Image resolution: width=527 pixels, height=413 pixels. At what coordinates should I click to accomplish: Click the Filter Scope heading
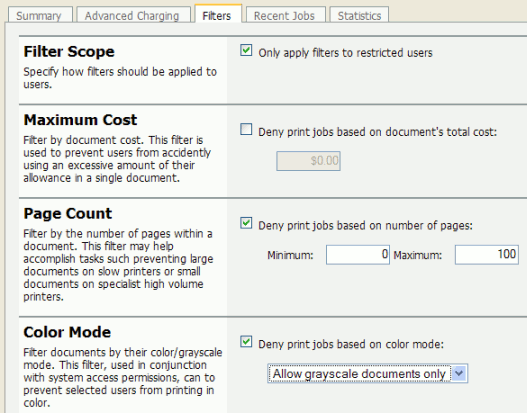click(x=69, y=52)
